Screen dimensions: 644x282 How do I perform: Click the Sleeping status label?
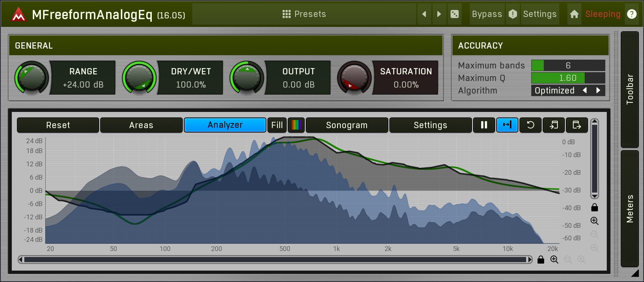tap(603, 14)
